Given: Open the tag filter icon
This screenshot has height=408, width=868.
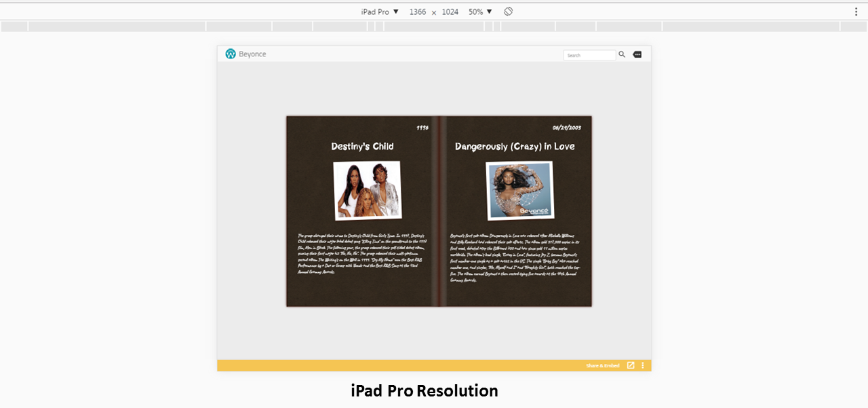Looking at the screenshot, I should [637, 54].
